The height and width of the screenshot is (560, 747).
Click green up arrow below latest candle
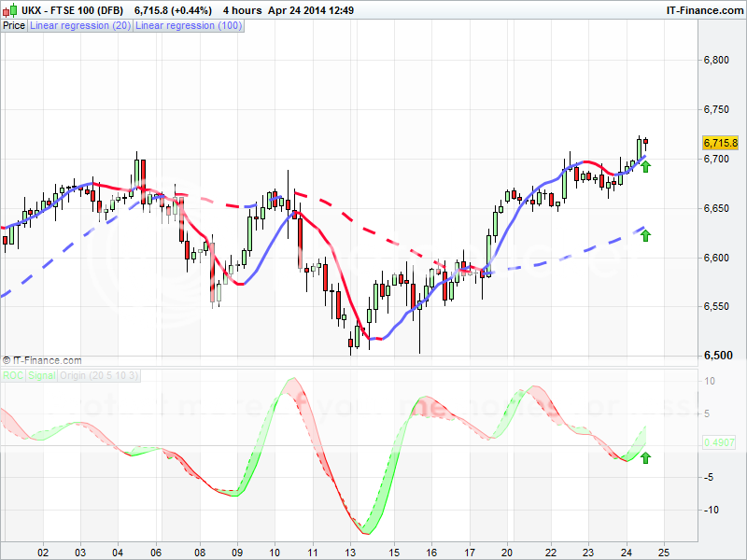(645, 166)
